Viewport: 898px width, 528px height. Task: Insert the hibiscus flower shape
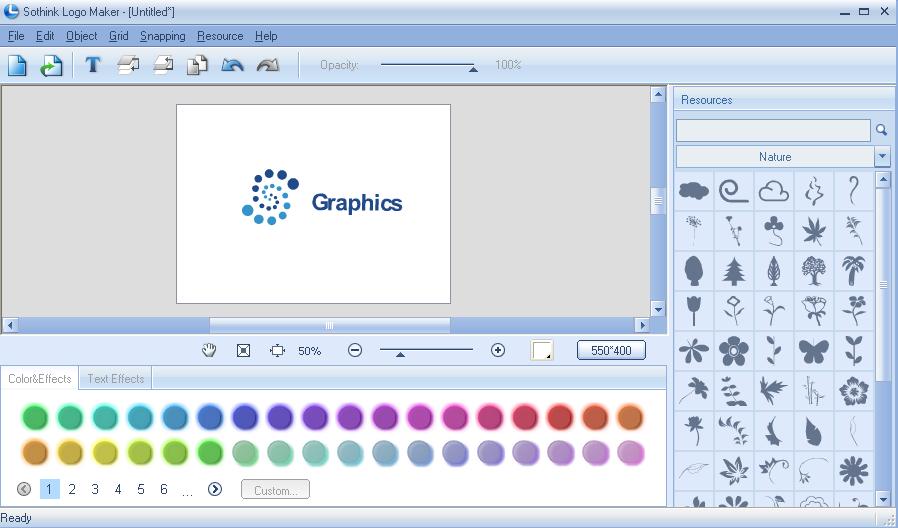pos(853,391)
